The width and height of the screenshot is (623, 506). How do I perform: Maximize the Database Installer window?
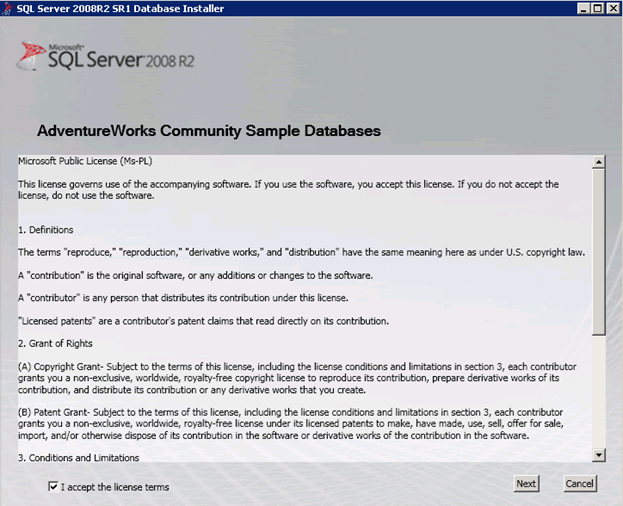click(597, 8)
